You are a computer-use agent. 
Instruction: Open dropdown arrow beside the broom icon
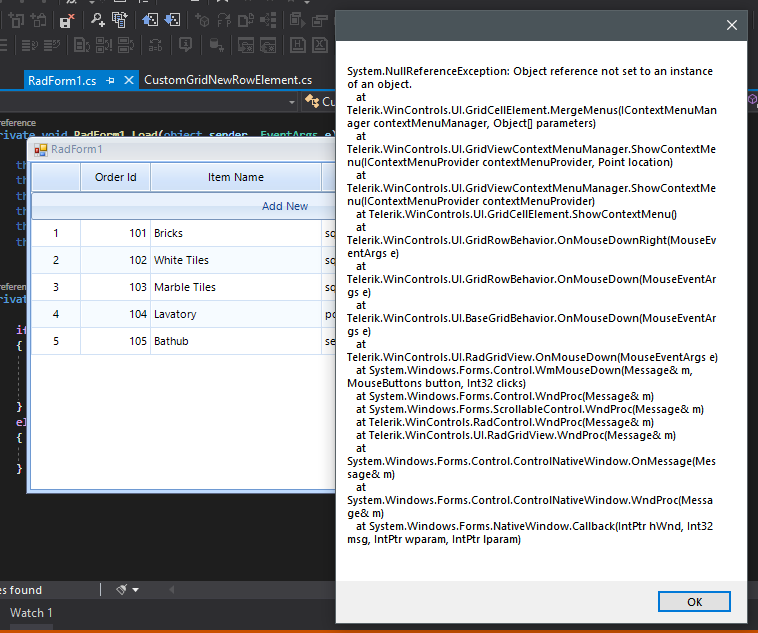135,590
